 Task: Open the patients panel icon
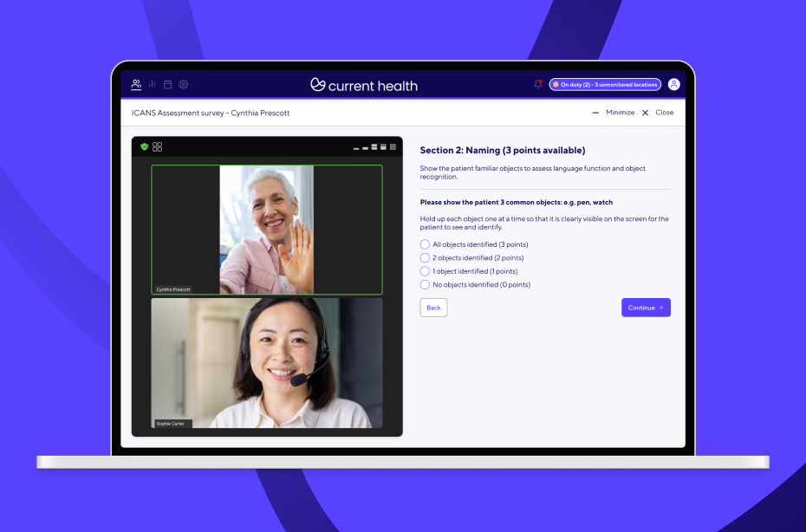pos(136,84)
